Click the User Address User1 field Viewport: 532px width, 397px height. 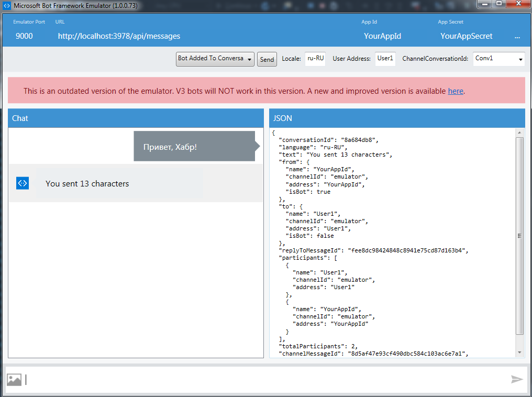click(385, 59)
